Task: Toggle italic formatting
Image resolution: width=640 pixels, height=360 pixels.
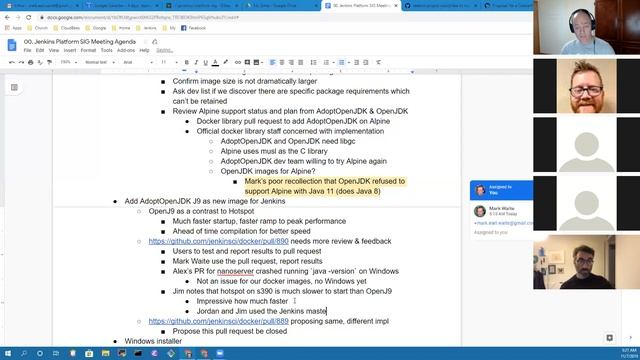Action: (x=196, y=62)
